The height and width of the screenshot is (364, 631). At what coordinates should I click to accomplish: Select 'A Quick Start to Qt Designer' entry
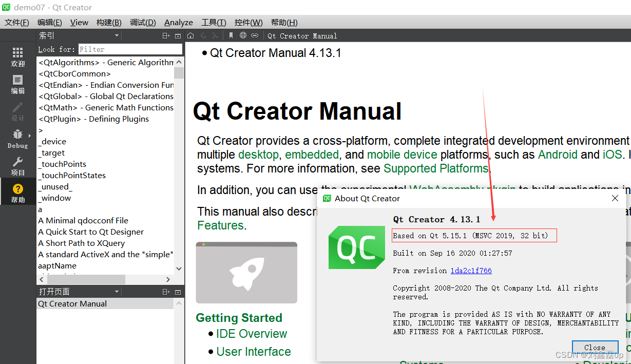click(91, 232)
